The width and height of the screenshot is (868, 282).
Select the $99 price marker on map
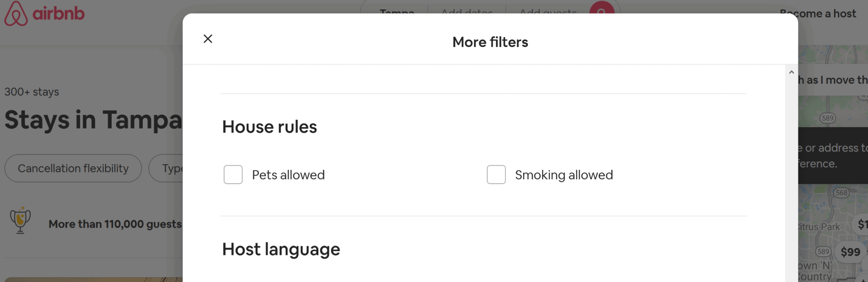pyautogui.click(x=850, y=252)
